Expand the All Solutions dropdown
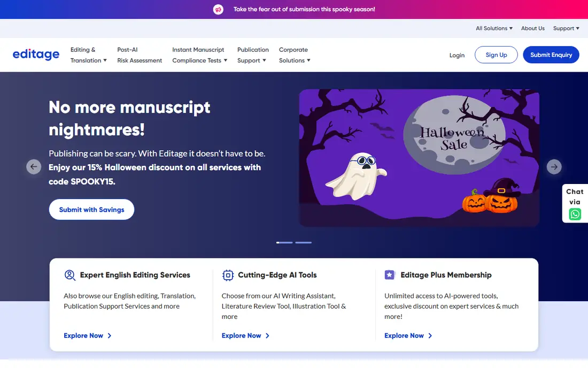 click(x=494, y=28)
